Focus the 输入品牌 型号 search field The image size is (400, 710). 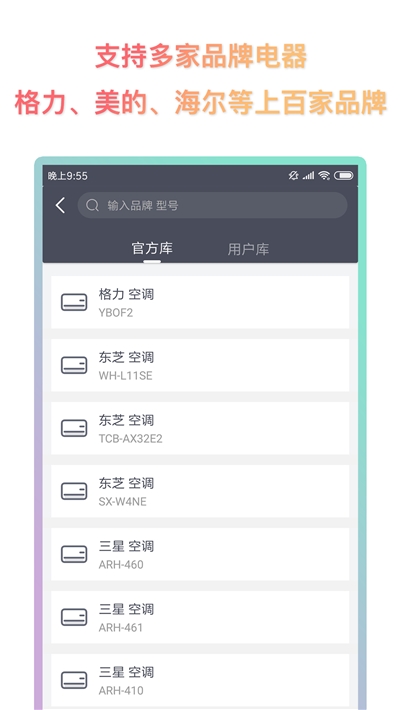(x=212, y=206)
